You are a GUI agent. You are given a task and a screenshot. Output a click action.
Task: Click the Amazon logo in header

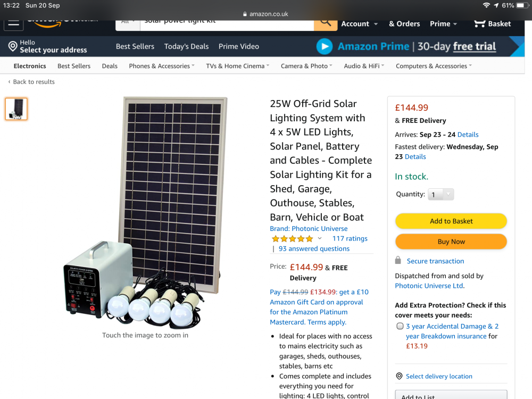point(62,23)
